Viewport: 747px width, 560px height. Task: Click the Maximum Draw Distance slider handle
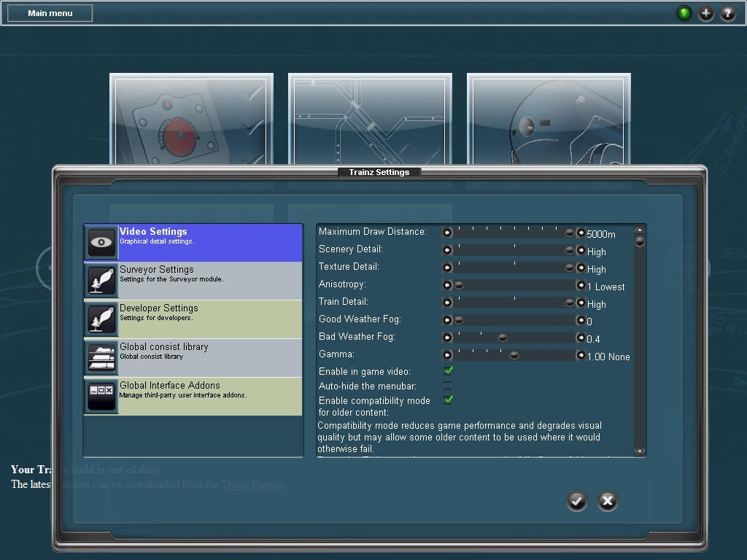[x=570, y=233]
